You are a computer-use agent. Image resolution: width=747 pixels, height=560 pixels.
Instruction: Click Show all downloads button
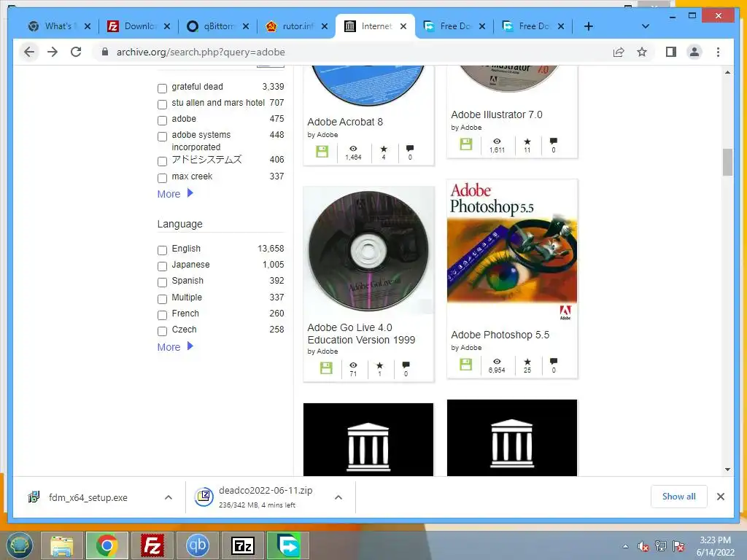click(679, 497)
